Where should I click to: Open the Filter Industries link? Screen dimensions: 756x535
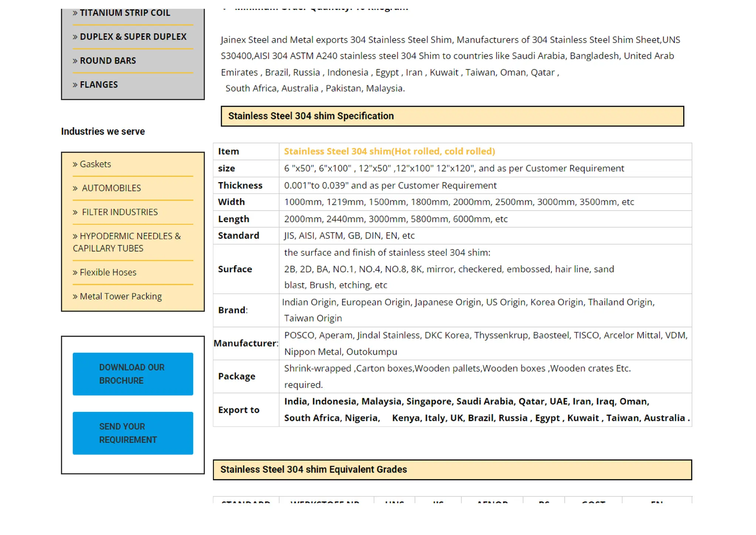pos(120,212)
